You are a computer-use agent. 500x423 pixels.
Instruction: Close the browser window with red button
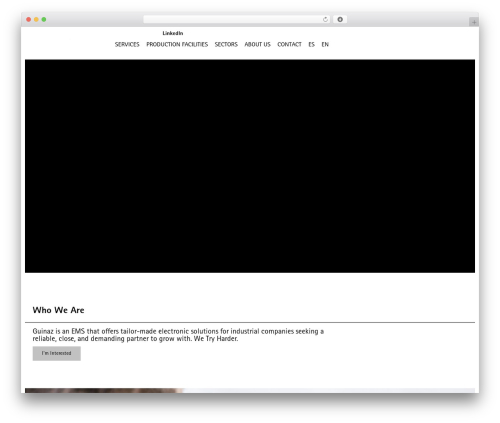tap(29, 20)
